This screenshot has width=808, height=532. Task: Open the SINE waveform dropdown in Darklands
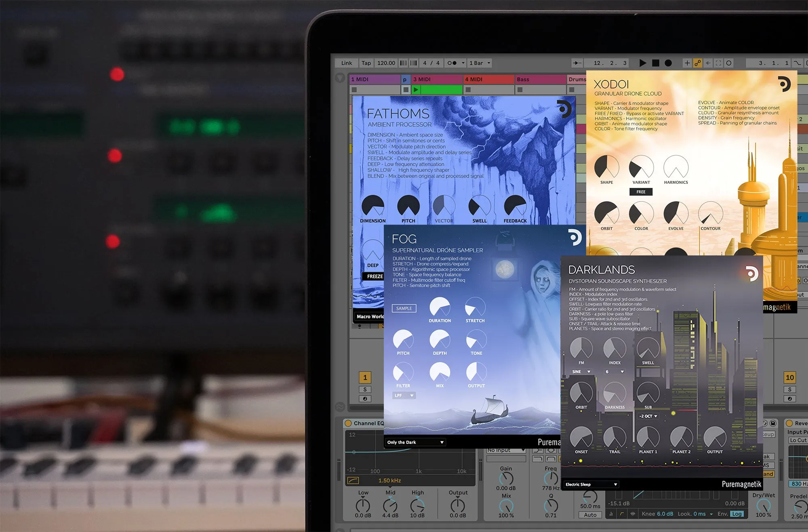click(581, 372)
